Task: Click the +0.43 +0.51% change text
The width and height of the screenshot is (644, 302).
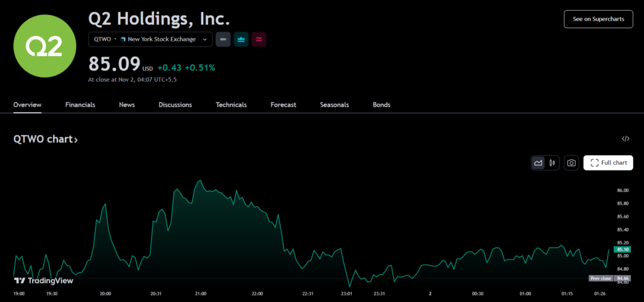Action: coord(186,68)
